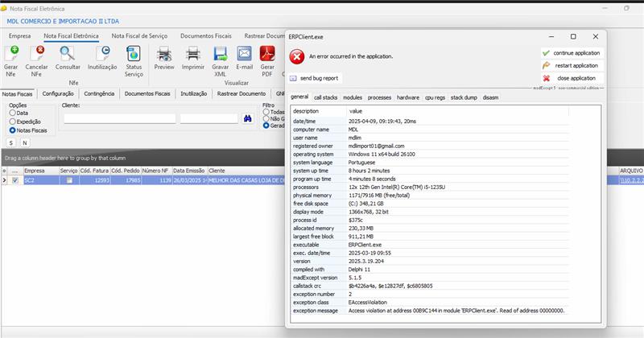644x338 pixels.
Task: Open the Configuração tab
Action: 58,93
